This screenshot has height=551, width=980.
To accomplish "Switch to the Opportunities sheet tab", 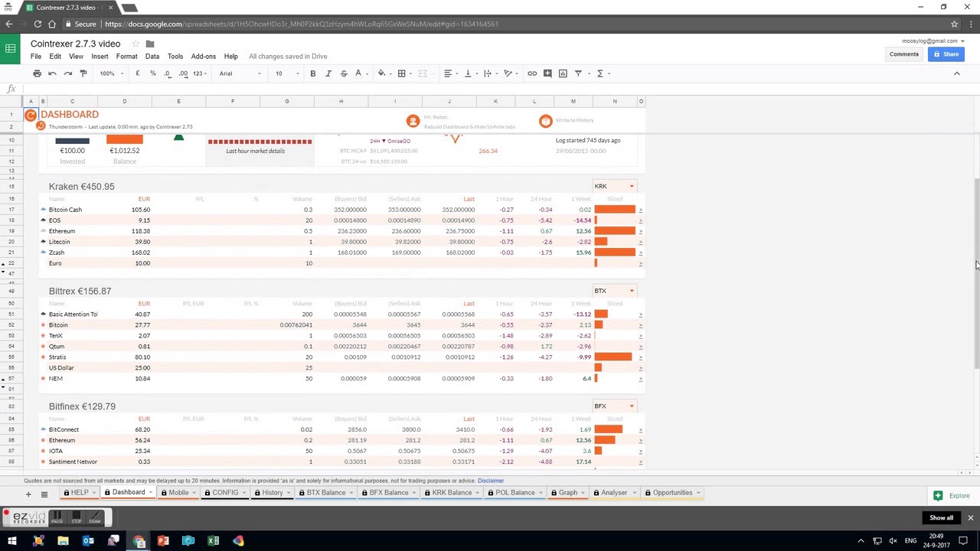I will coord(672,493).
